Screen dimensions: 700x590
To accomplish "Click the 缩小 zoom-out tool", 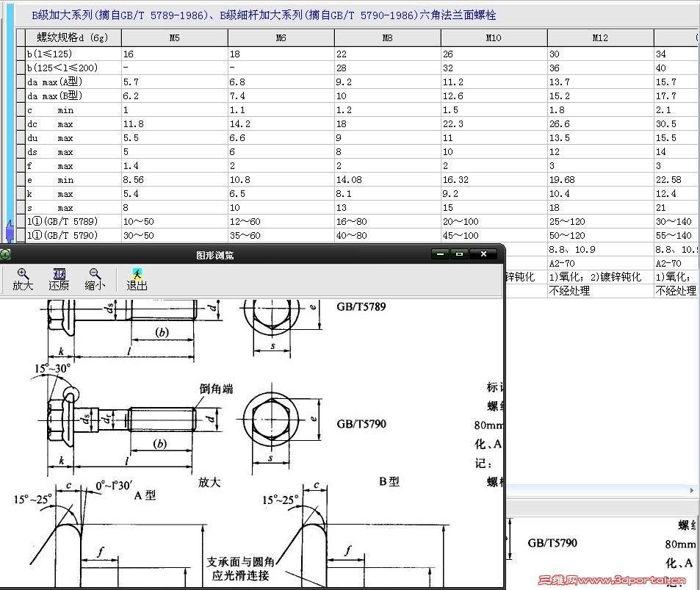I will (x=95, y=280).
